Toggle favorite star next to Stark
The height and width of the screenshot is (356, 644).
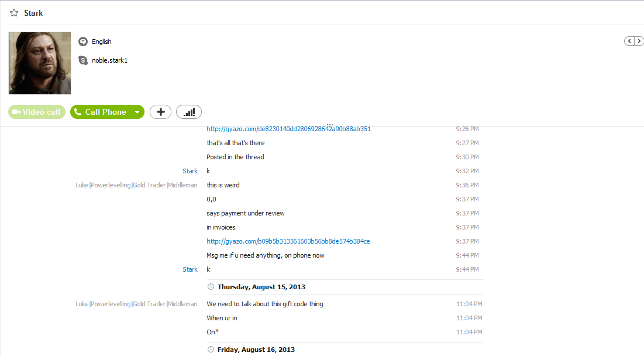[x=14, y=13]
